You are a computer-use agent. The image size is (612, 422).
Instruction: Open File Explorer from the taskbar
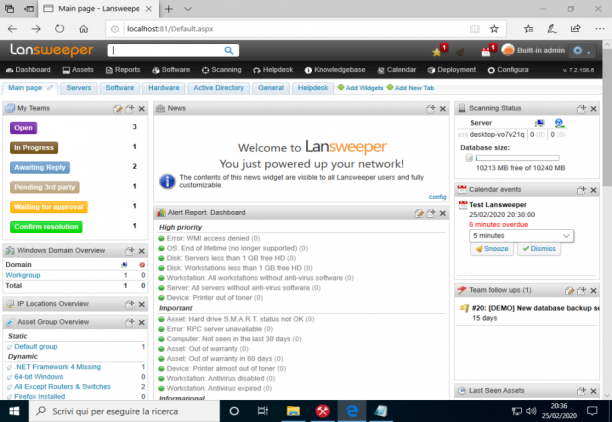coord(293,411)
